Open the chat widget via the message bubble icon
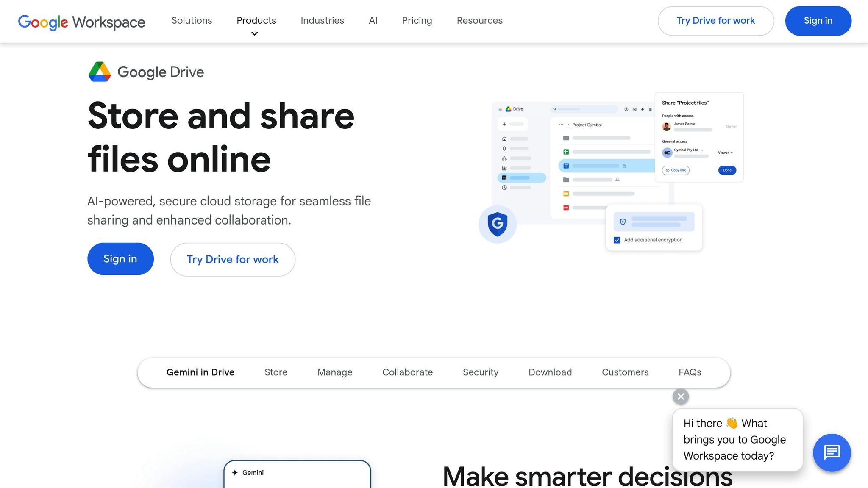The height and width of the screenshot is (488, 868). click(x=832, y=452)
